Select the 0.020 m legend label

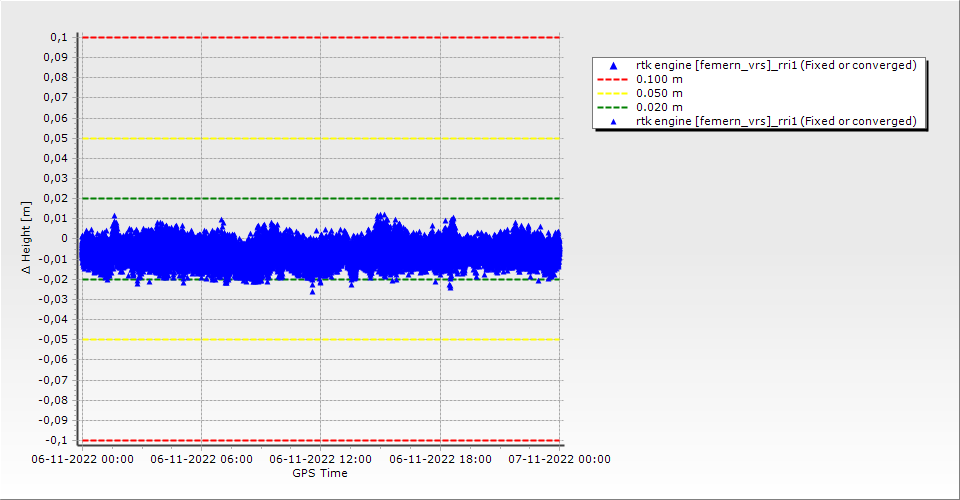pos(659,107)
